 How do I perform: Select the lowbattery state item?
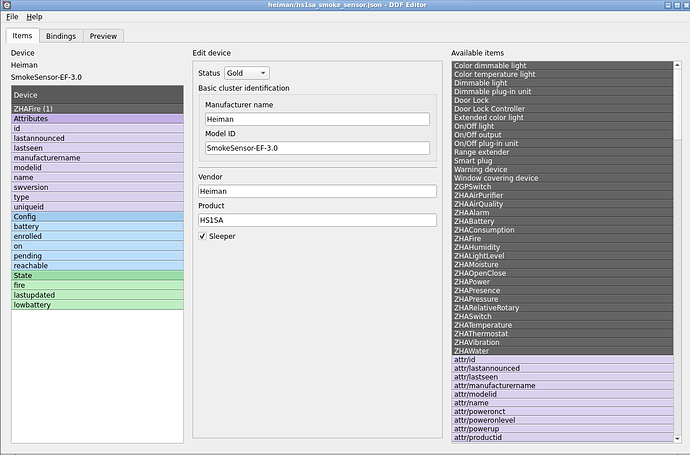97,305
